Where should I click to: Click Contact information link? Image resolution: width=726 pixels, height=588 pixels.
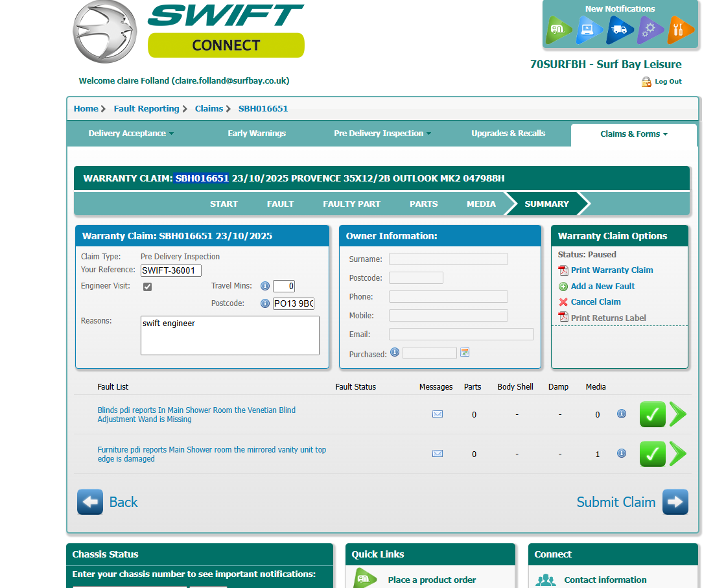point(605,580)
